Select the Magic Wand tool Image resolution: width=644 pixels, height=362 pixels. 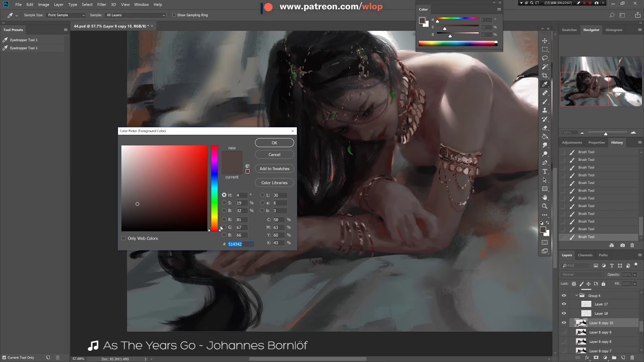[x=545, y=67]
